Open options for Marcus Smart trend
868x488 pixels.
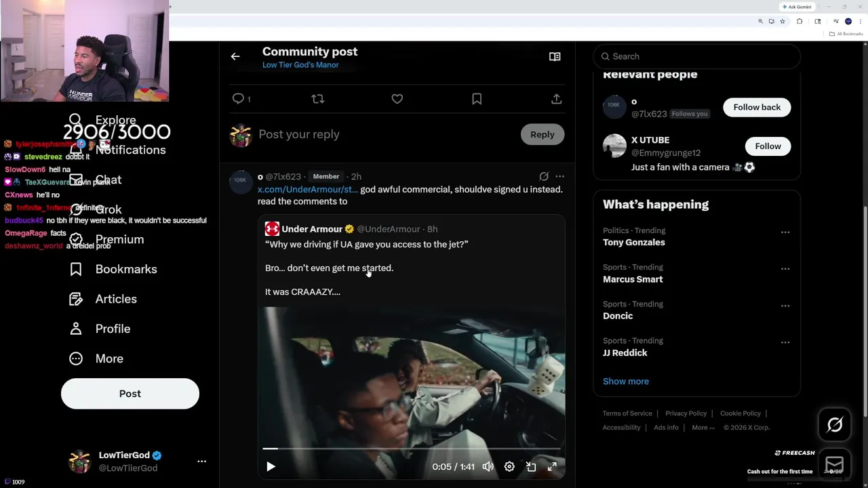[785, 268]
